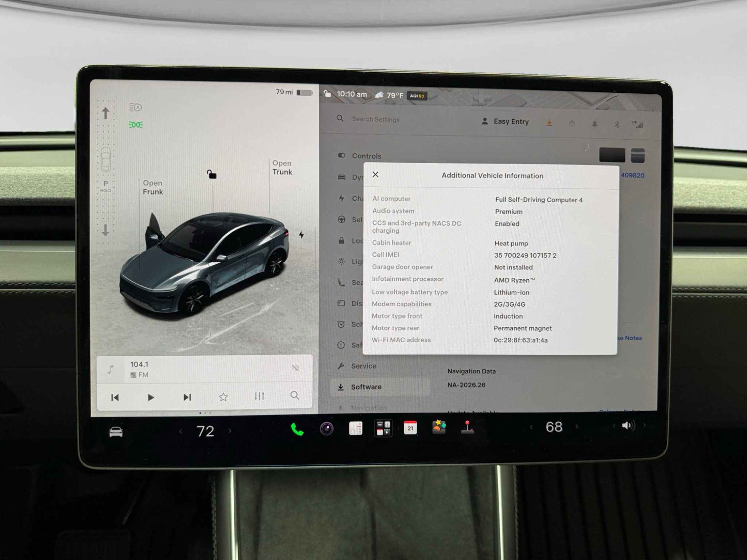
Task: Skip to next radio station
Action: point(187,397)
